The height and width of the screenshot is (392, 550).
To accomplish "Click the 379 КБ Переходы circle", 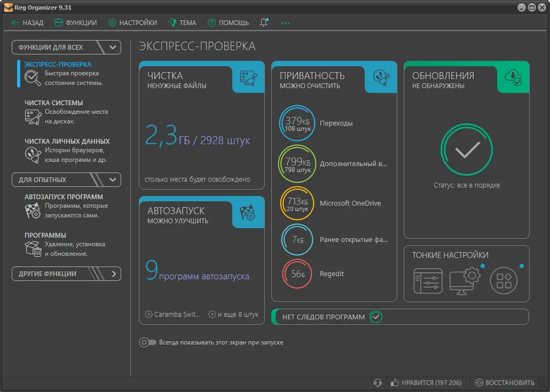I will (x=297, y=123).
